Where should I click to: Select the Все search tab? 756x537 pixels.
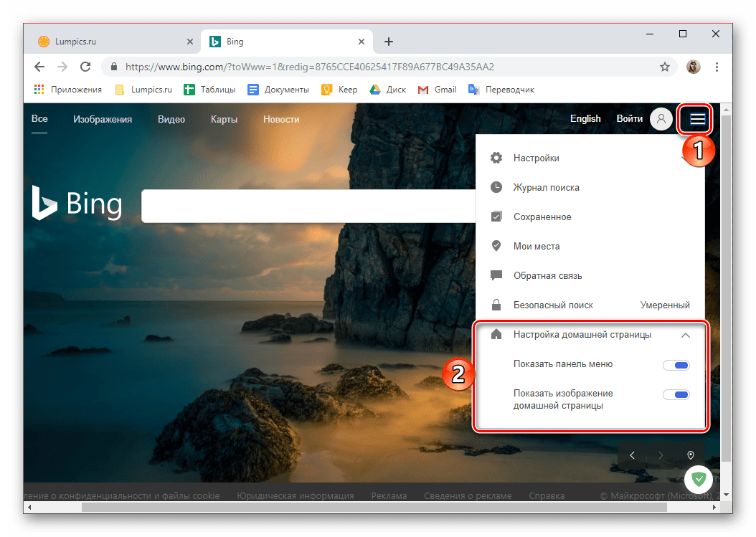coord(39,119)
